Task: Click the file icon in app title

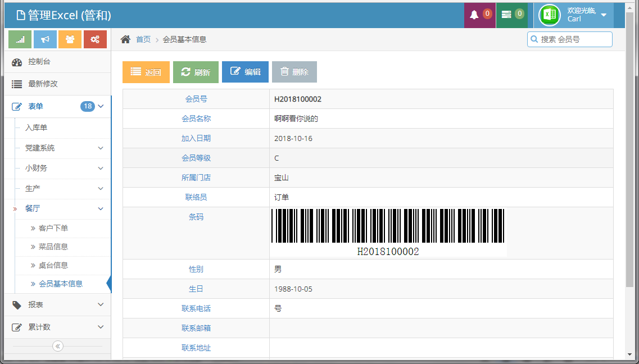Action: click(21, 15)
